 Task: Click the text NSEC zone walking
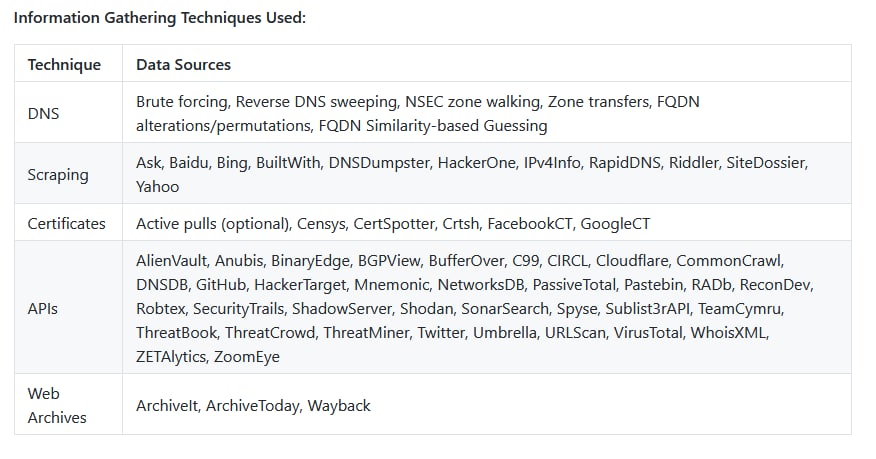[473, 102]
